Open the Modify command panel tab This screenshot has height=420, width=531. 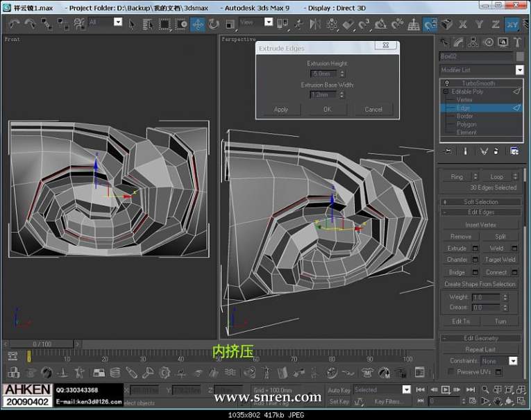click(459, 42)
